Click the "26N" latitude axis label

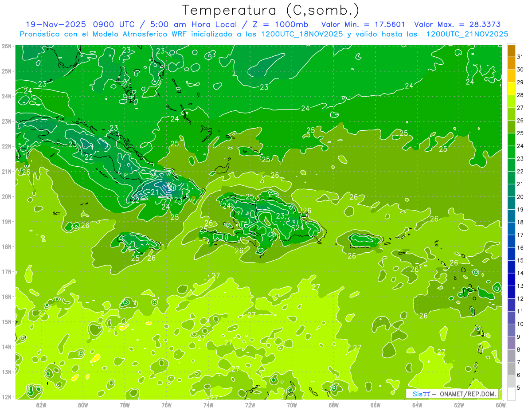point(7,46)
